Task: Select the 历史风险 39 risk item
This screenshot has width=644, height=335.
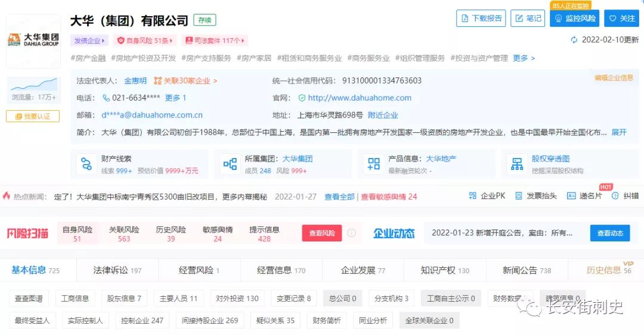Action: 171,234
